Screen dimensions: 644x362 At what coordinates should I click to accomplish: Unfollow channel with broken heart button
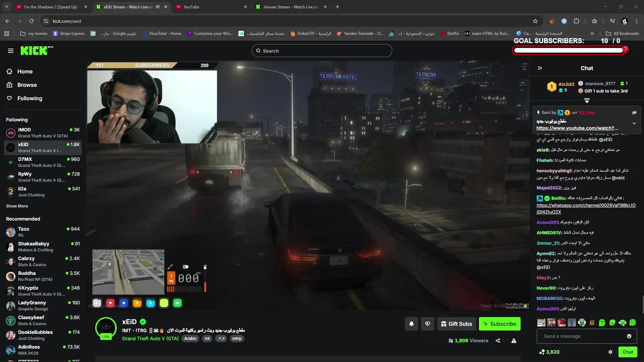point(428,324)
